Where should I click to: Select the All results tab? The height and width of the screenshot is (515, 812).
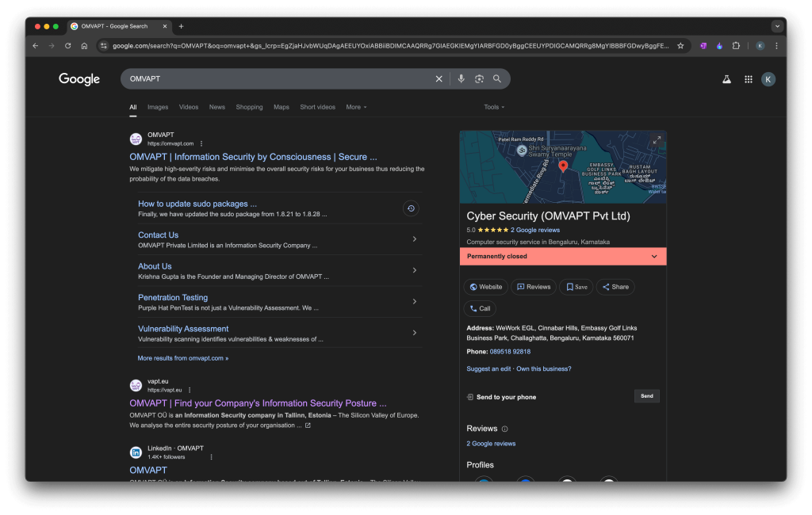pyautogui.click(x=133, y=107)
